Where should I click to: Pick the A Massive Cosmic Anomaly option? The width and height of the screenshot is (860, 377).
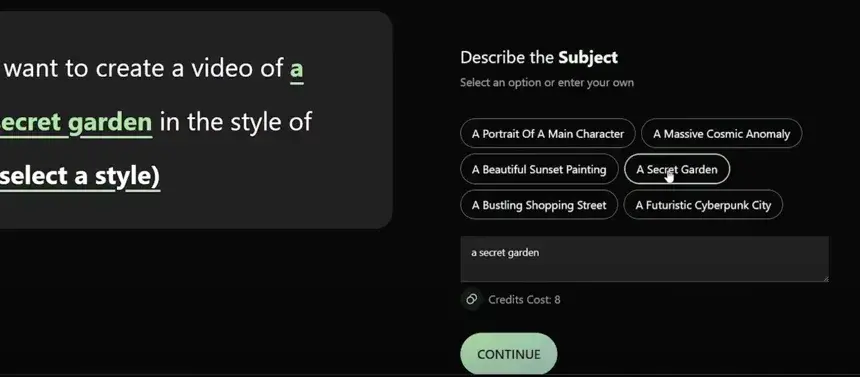(x=721, y=133)
